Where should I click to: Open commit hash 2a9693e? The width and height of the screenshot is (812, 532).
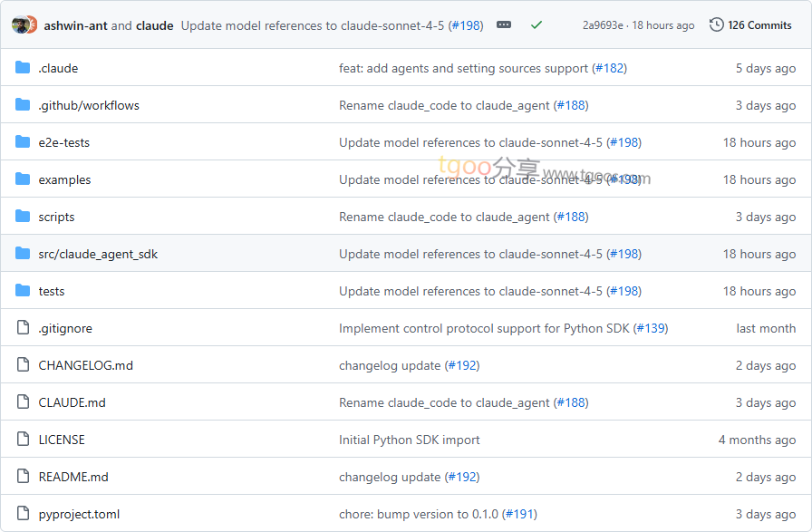(x=603, y=25)
